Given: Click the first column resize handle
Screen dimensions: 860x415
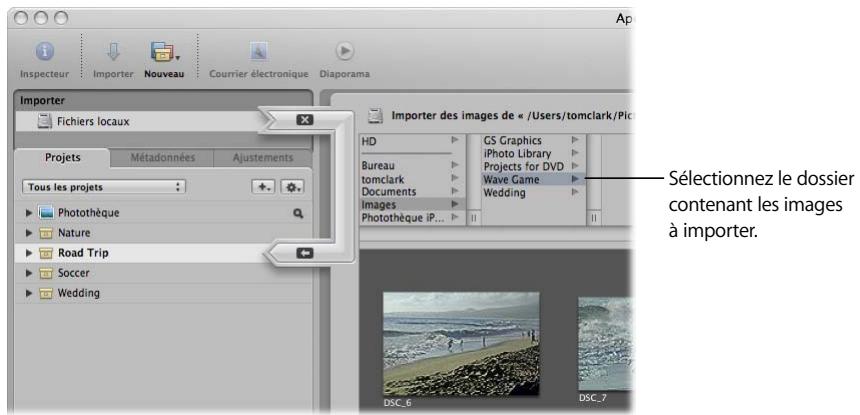Looking at the screenshot, I should pyautogui.click(x=474, y=218).
